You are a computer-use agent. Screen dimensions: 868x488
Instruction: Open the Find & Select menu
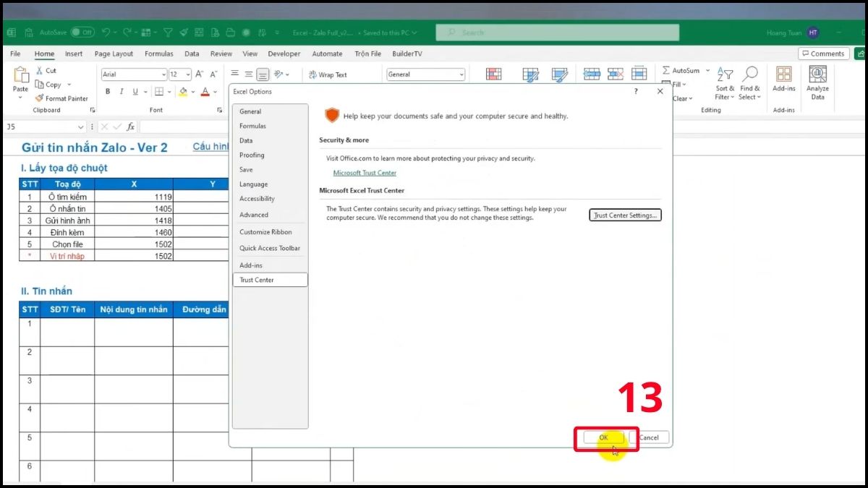pos(750,83)
